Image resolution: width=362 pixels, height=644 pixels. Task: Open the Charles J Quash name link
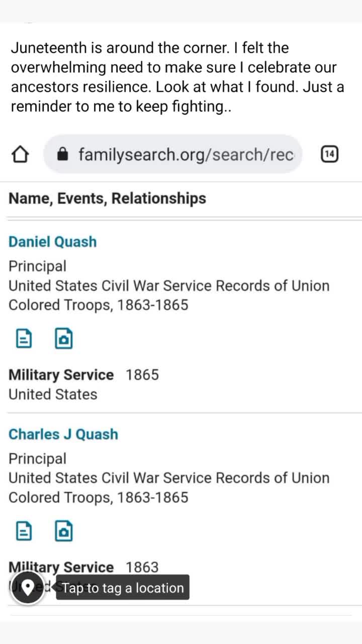pyautogui.click(x=63, y=434)
